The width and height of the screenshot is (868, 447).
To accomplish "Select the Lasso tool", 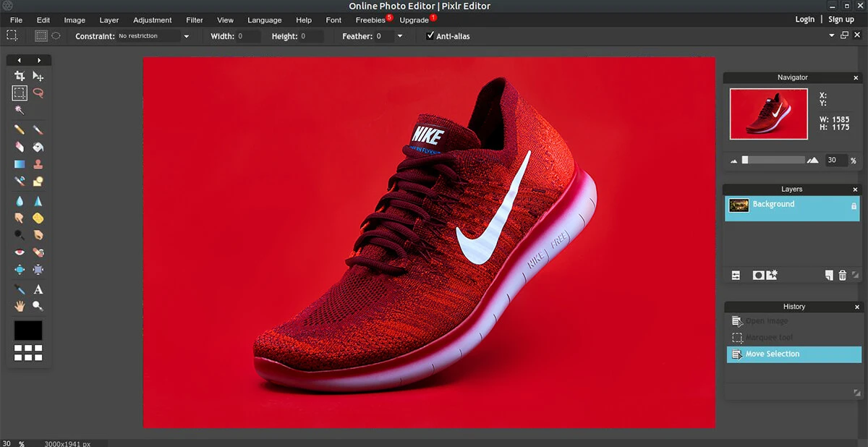I will [38, 93].
